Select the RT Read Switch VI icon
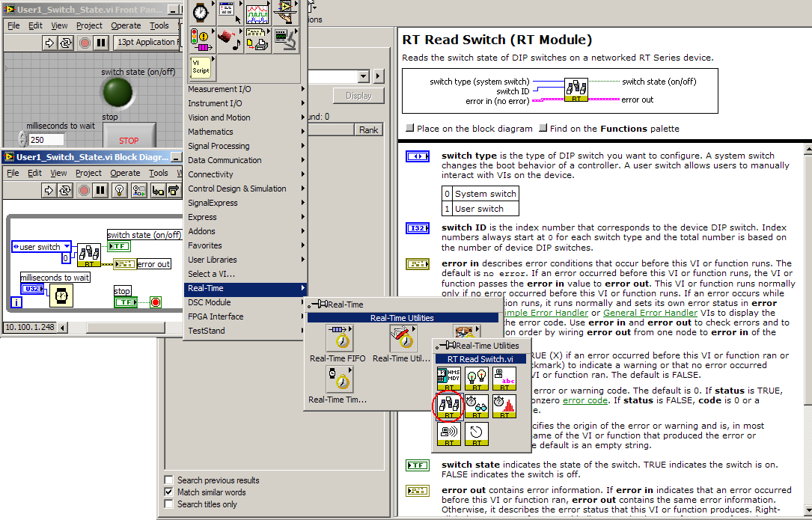 click(448, 406)
